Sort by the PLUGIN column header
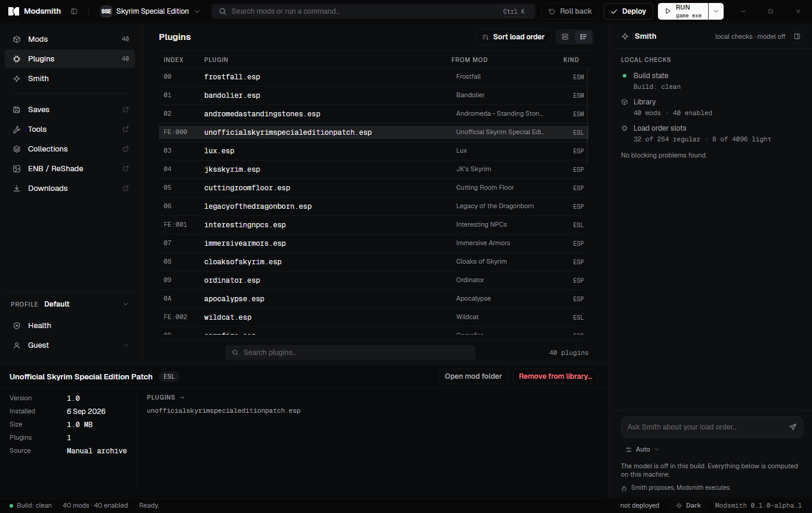 [216, 60]
